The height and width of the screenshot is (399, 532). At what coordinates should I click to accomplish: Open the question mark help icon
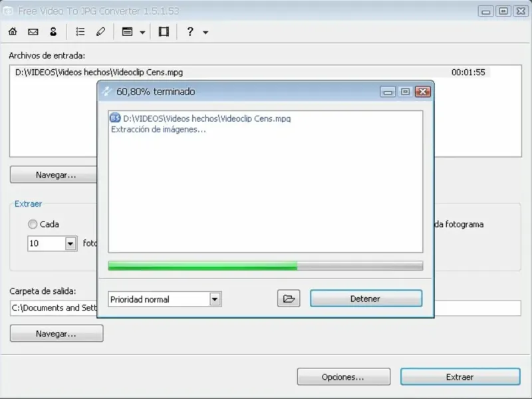(x=190, y=31)
